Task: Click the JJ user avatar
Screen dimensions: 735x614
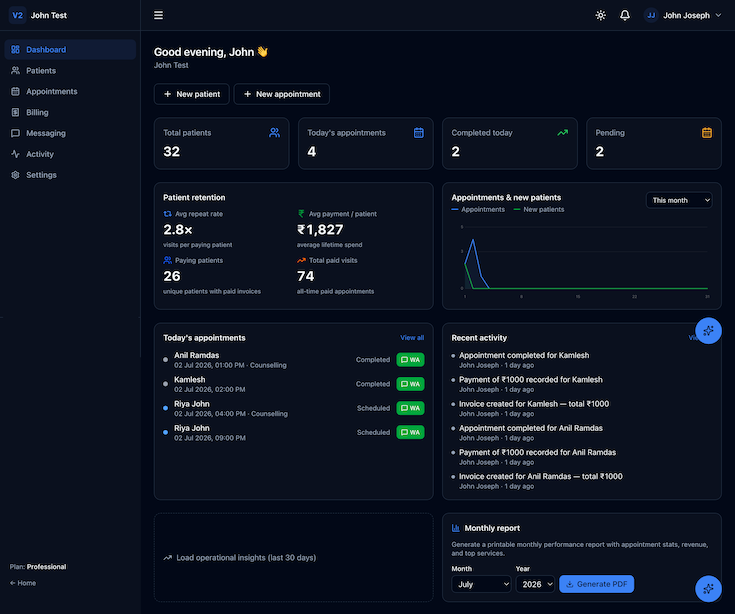Action: tap(651, 15)
